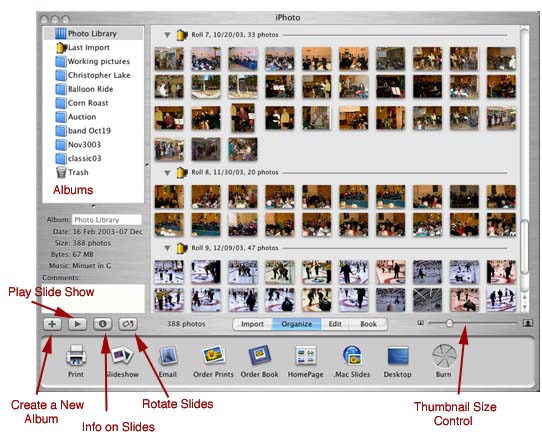
Task: Click the 'Music: Minuet in G' text
Action: 80,266
